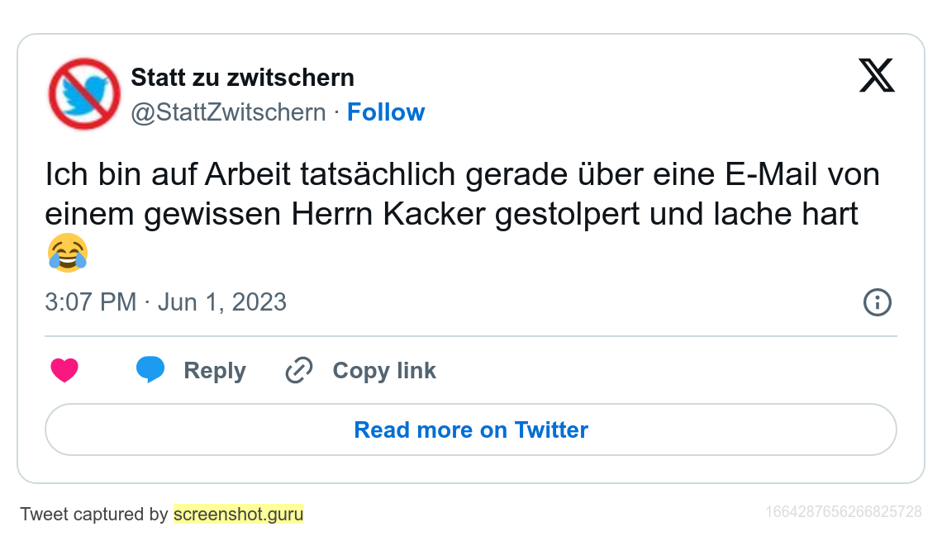942x560 pixels.
Task: Follow the StattZwitschern account
Action: coord(385,112)
